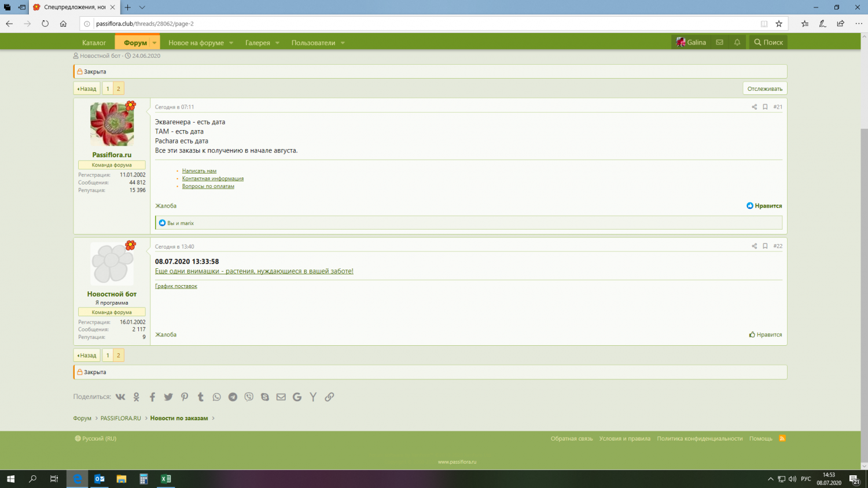Open private messages envelope icon
868x488 pixels.
click(x=719, y=42)
